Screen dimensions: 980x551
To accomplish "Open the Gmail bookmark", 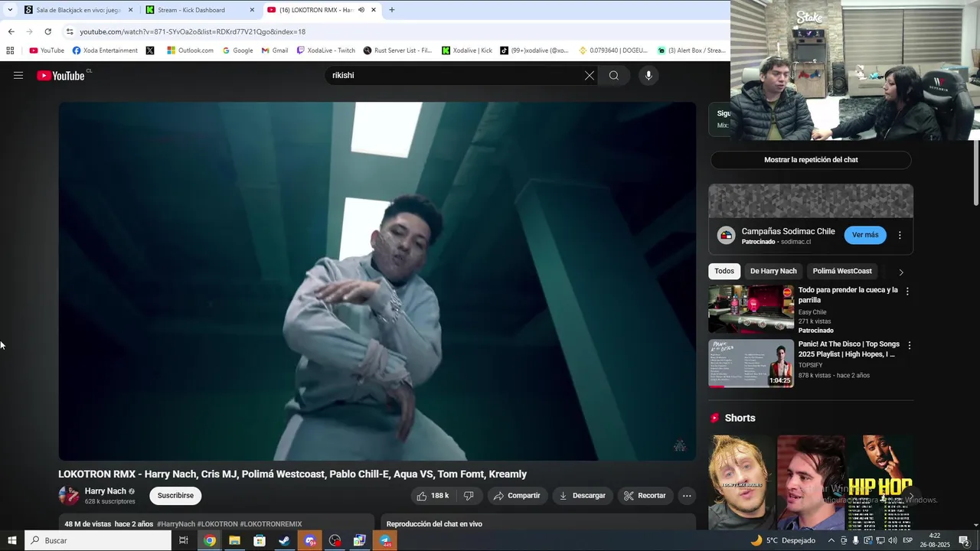I will pos(275,51).
